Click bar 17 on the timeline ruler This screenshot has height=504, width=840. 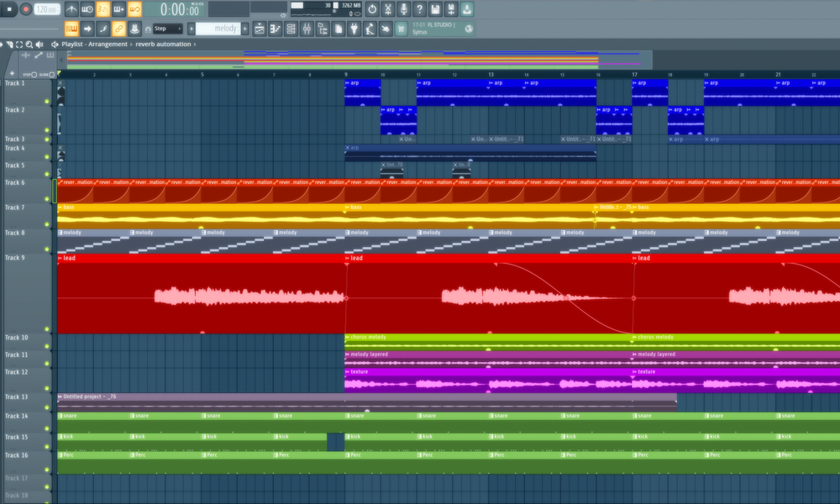coord(634,75)
